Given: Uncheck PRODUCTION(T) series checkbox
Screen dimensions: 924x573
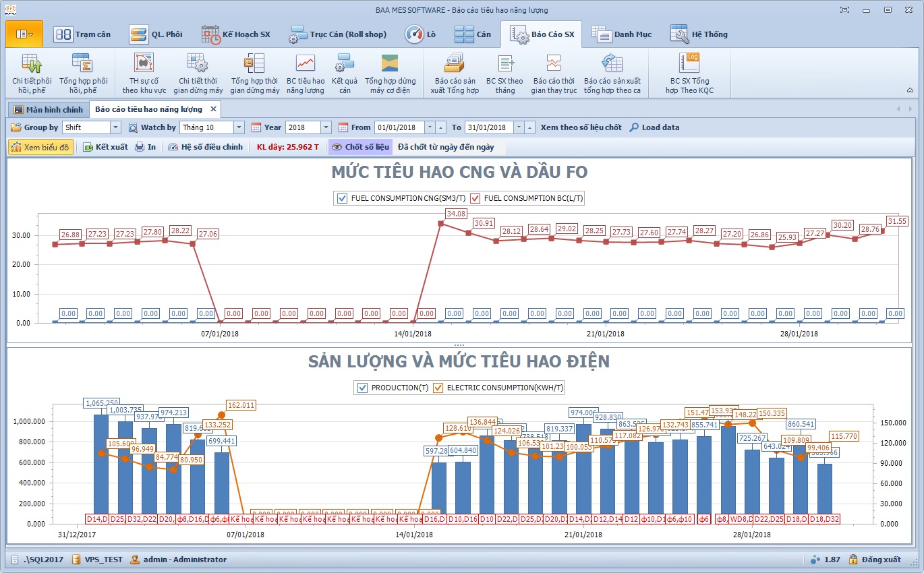Looking at the screenshot, I should tap(362, 388).
